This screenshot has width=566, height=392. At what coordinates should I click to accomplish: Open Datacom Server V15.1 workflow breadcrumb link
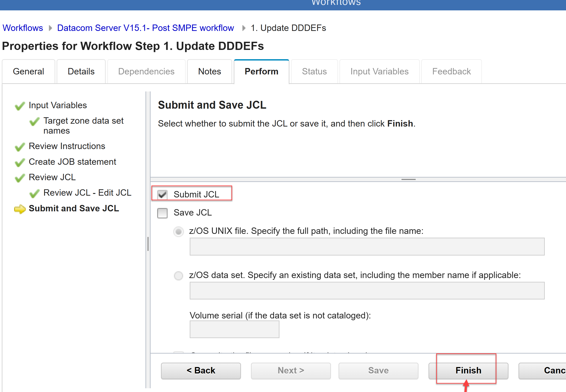pyautogui.click(x=145, y=28)
